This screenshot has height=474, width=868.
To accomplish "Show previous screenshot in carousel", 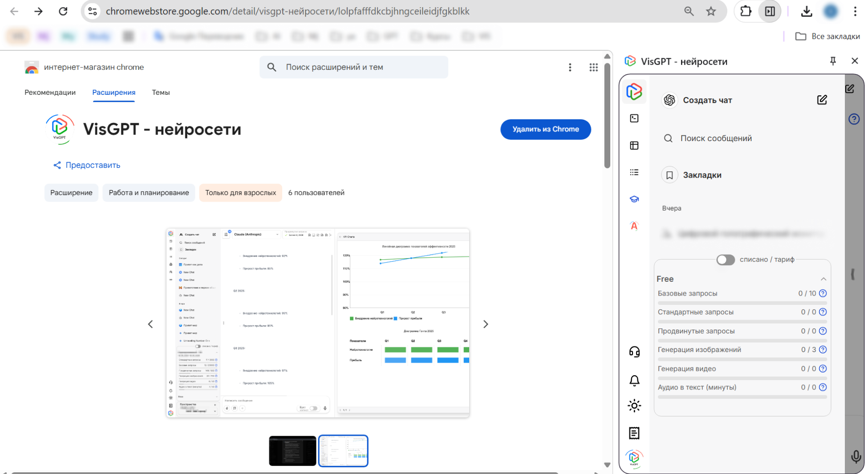I will pos(150,324).
